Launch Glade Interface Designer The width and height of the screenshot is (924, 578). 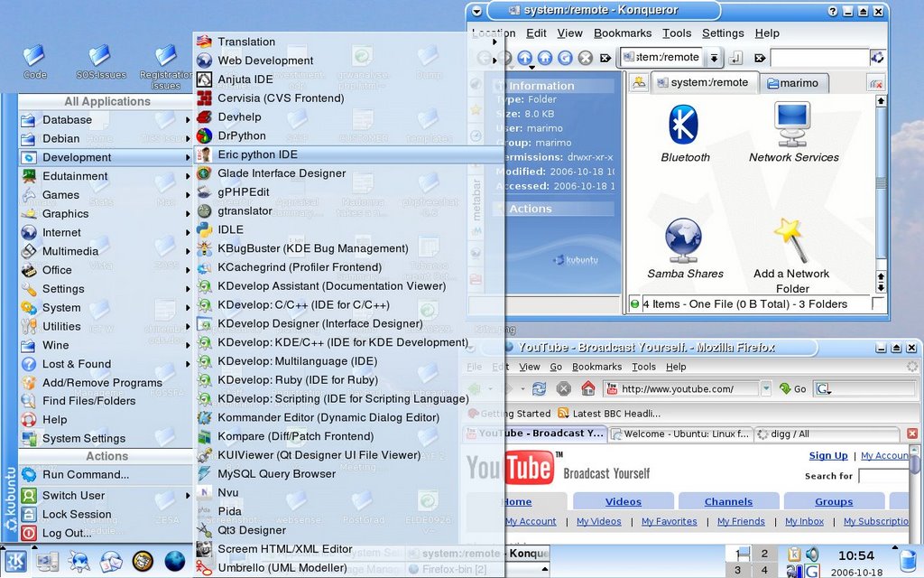pos(350,173)
